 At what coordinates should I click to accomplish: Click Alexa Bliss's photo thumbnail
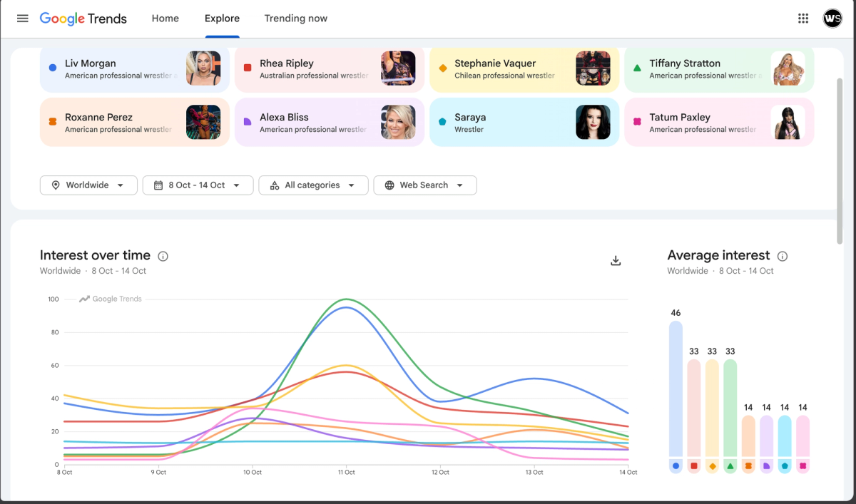point(398,123)
